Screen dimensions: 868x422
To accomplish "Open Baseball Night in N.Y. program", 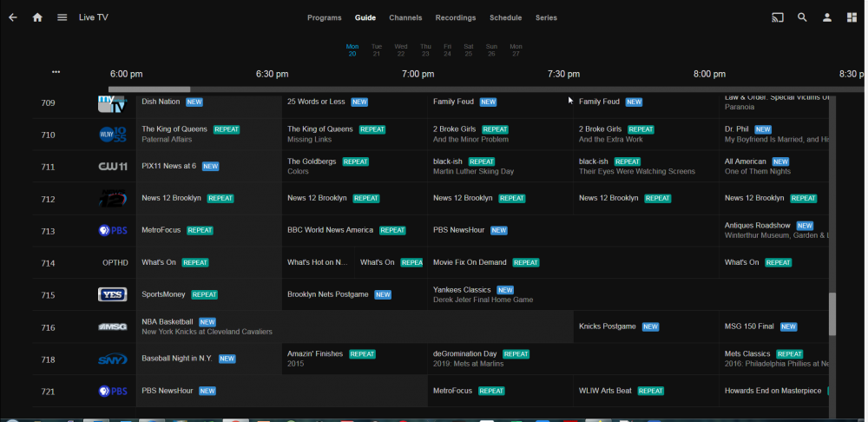I will click(x=208, y=359).
